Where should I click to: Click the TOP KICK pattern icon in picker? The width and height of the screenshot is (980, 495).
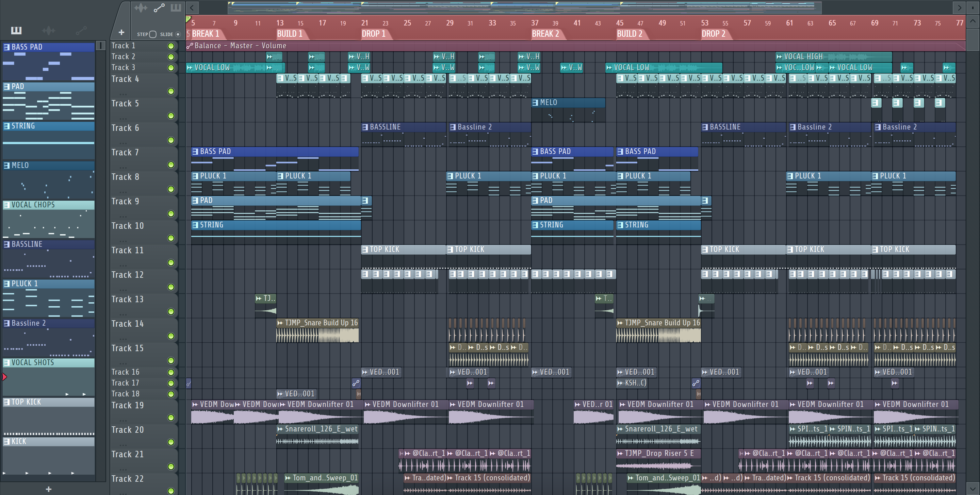[6, 402]
